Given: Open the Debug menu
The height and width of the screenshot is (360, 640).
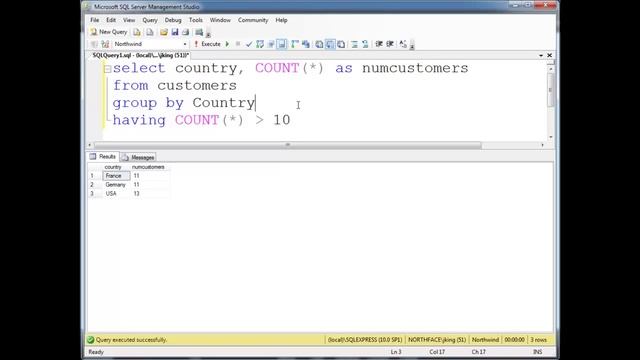Looking at the screenshot, I should pyautogui.click(x=173, y=20).
